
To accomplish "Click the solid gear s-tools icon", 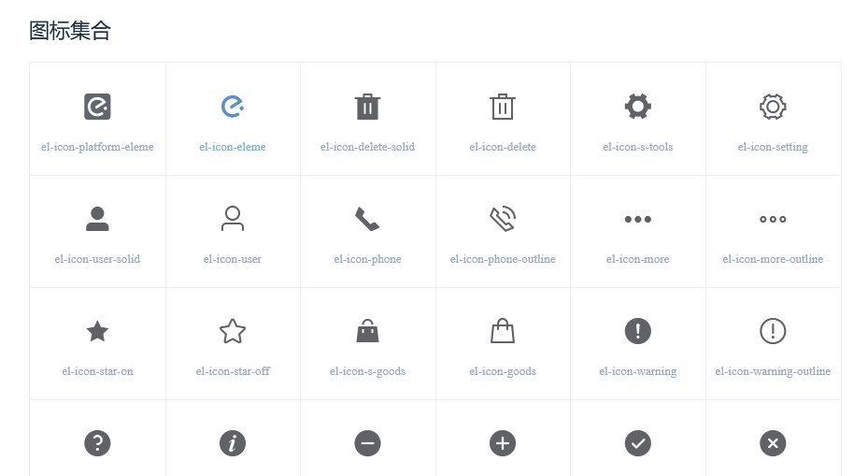I will [x=638, y=107].
